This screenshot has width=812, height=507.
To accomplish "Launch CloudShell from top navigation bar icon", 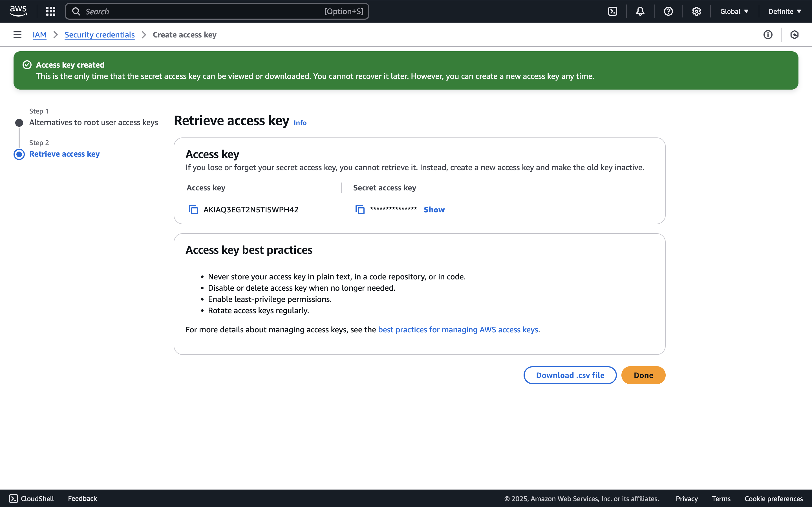I will 612,11.
